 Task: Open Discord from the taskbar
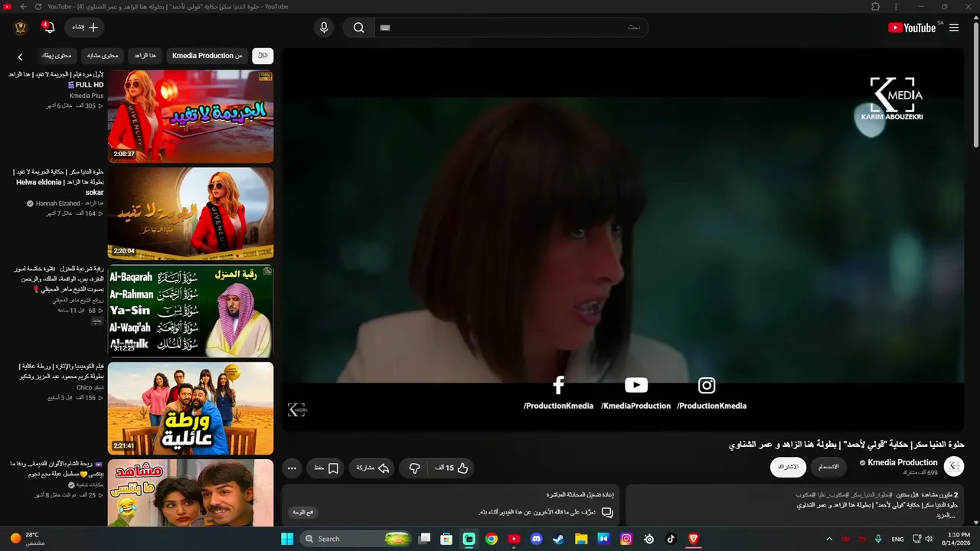pos(537,539)
